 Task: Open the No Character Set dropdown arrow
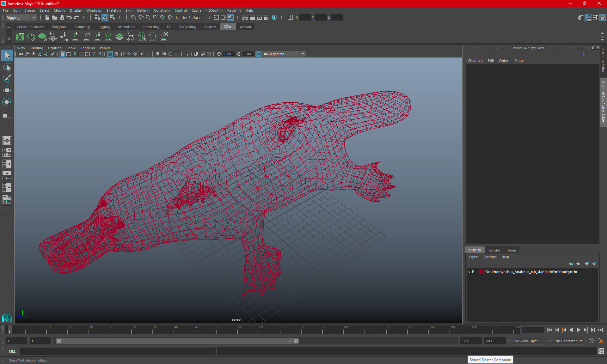550,341
